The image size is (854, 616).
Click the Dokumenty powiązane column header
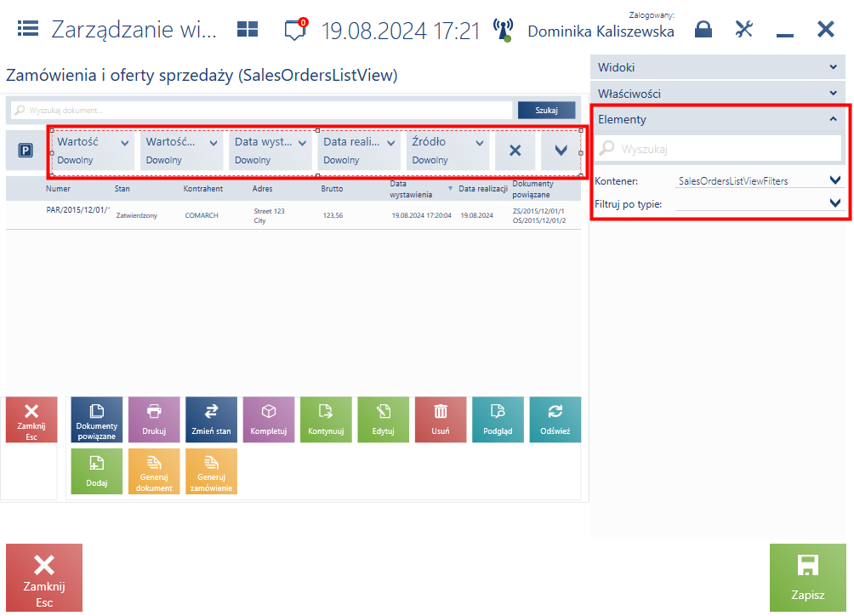pos(532,189)
